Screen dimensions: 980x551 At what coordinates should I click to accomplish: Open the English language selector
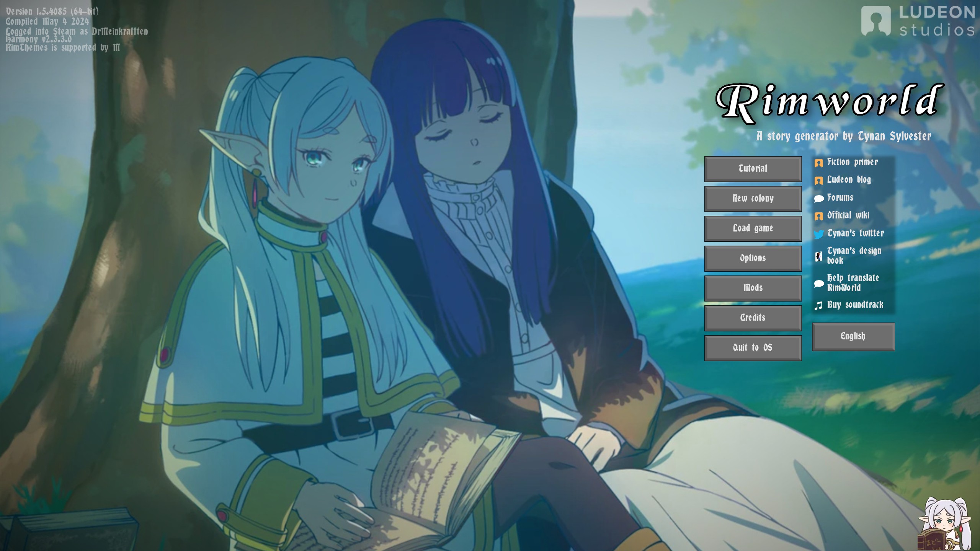(853, 337)
